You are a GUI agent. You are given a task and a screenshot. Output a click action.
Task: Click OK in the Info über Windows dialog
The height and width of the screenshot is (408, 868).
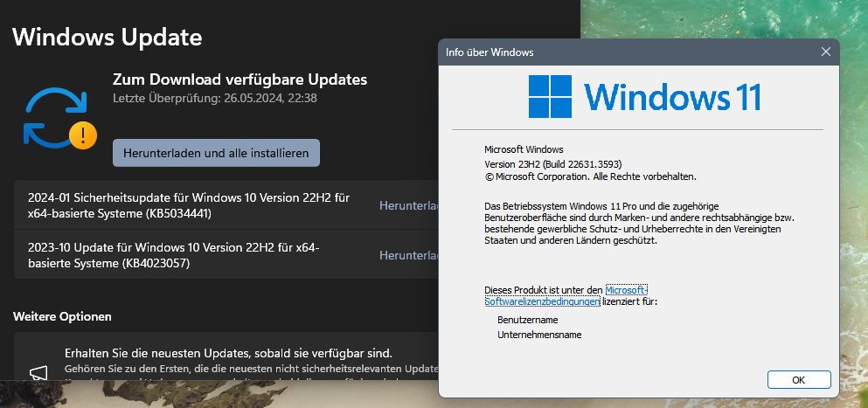coord(799,380)
